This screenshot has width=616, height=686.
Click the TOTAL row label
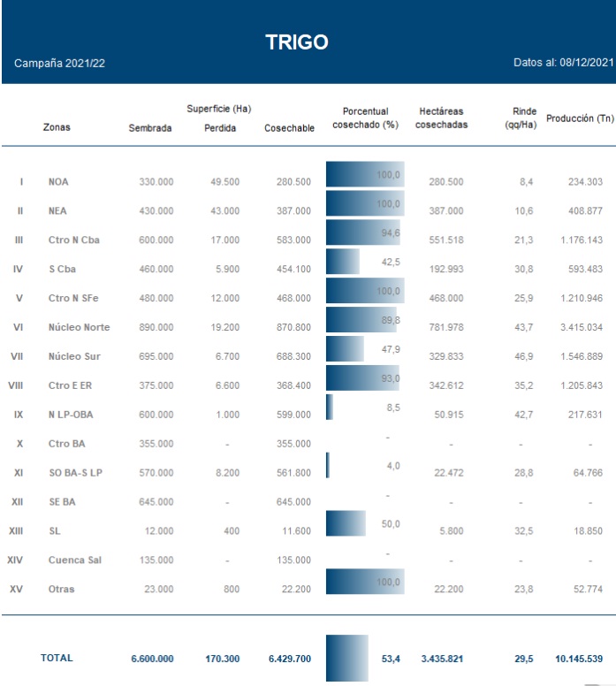pyautogui.click(x=57, y=658)
